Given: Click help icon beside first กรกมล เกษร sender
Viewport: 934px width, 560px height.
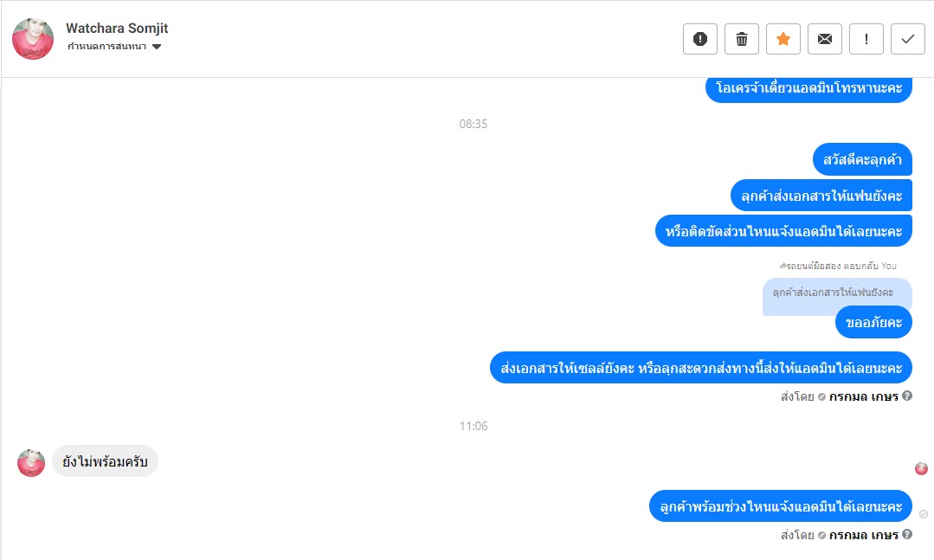Looking at the screenshot, I should pos(907,396).
